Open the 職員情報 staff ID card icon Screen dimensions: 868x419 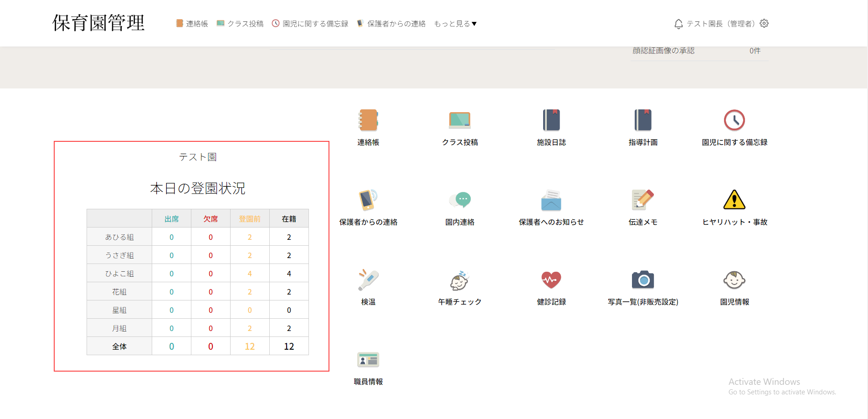368,360
